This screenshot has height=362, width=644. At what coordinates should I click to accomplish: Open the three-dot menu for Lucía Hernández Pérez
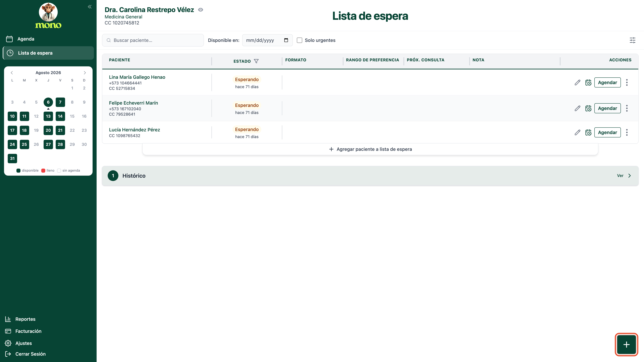627,132
